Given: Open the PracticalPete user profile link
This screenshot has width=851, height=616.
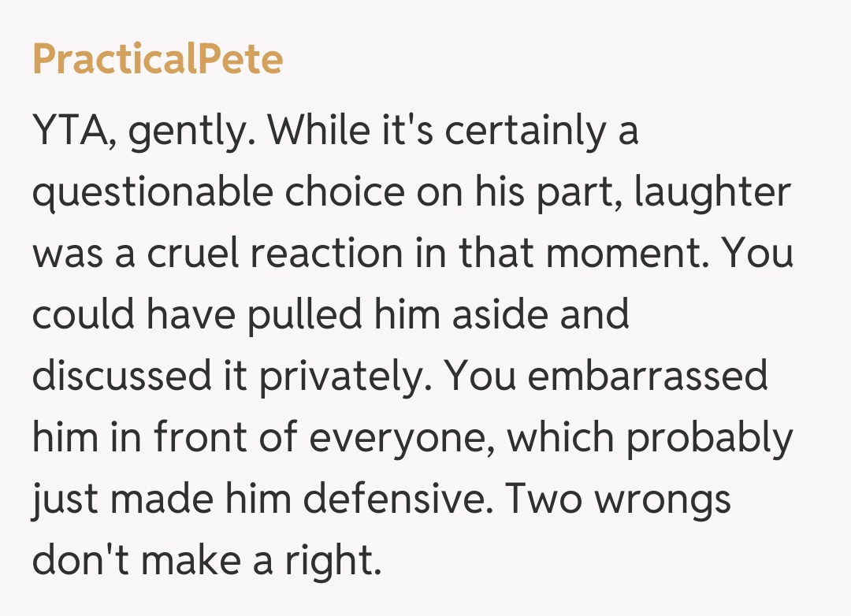Looking at the screenshot, I should point(158,60).
